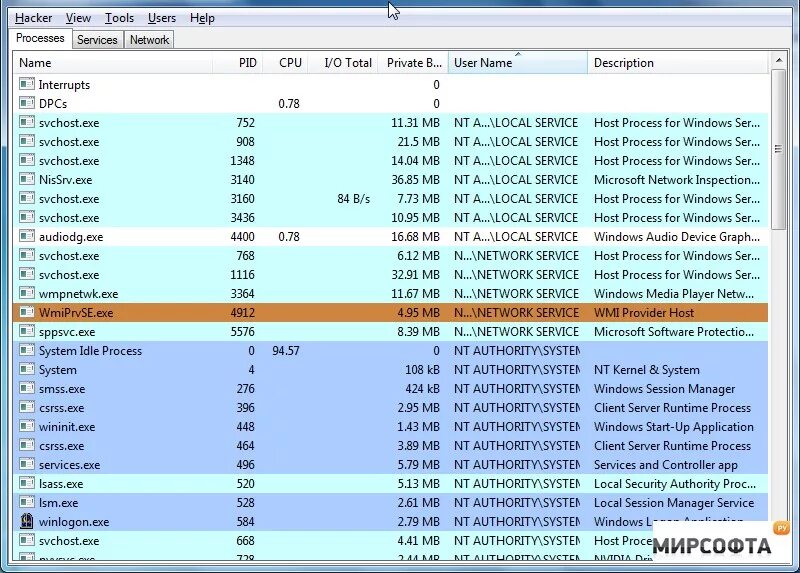
Task: Click the icon of svchost.exe PID 3436
Action: [27, 217]
